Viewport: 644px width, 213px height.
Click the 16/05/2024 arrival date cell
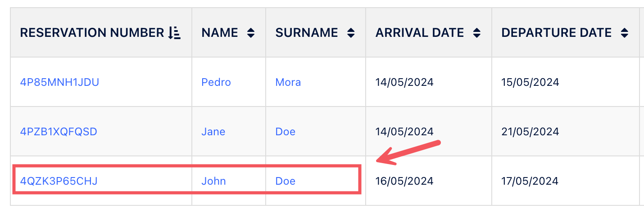coord(404,181)
